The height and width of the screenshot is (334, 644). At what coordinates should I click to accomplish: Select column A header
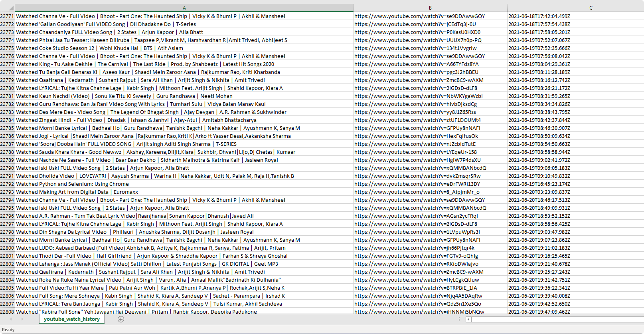point(184,8)
